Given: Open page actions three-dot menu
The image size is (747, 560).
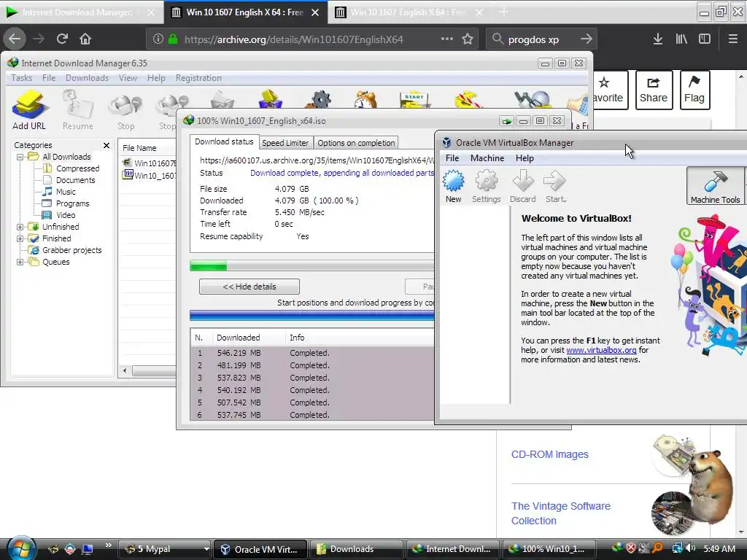Looking at the screenshot, I should click(x=447, y=39).
